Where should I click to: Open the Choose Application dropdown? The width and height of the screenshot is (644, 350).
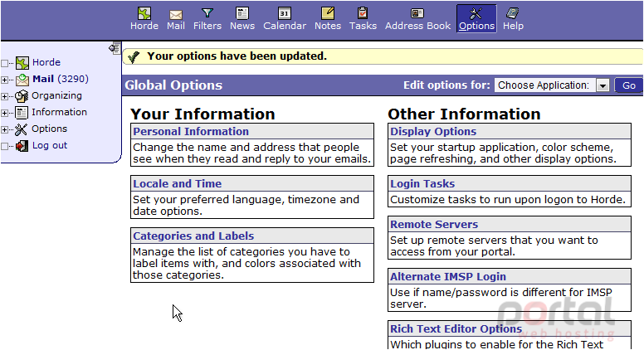(x=552, y=85)
